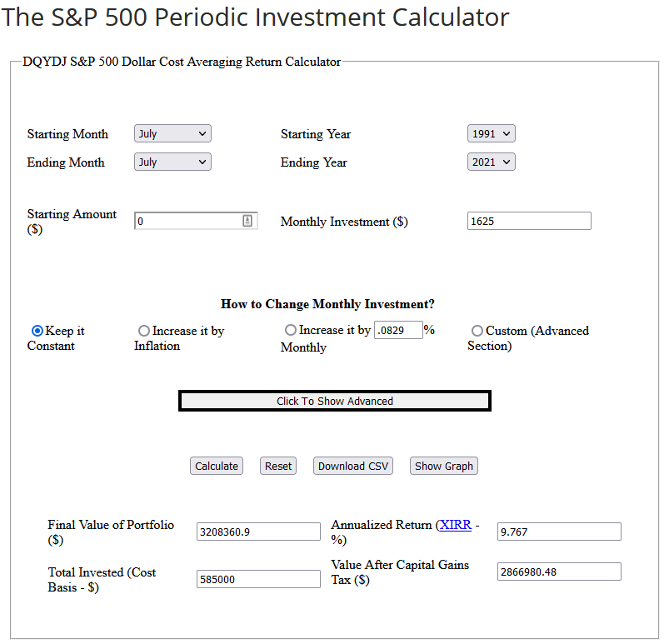
Task: Open the Ending Month dropdown
Action: (x=172, y=162)
